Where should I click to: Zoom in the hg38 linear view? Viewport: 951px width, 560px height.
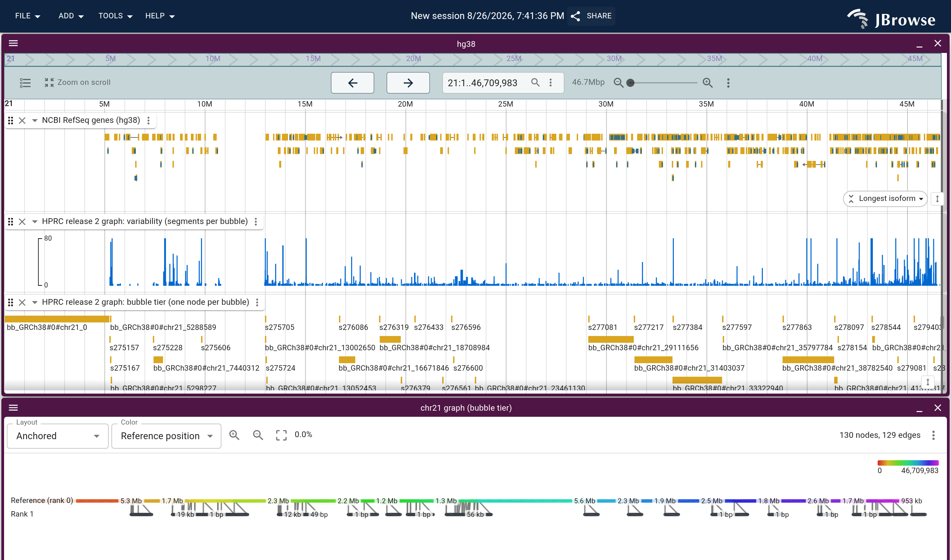(707, 82)
